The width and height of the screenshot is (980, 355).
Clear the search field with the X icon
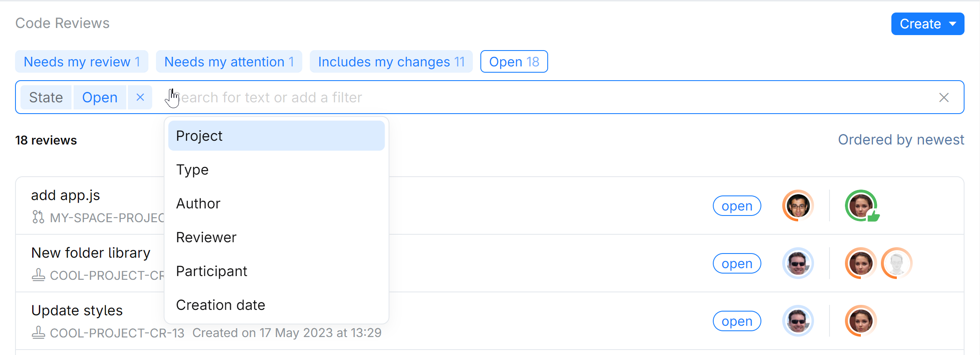[x=944, y=97]
